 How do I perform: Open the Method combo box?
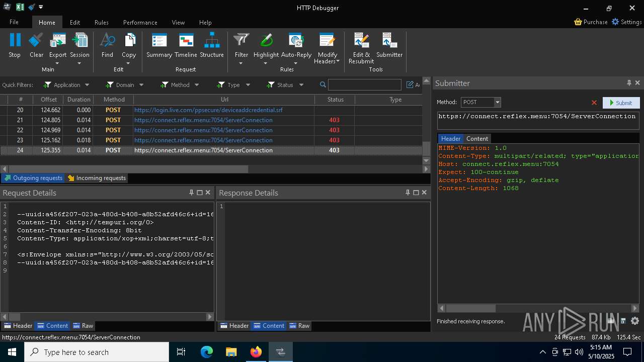coord(480,102)
